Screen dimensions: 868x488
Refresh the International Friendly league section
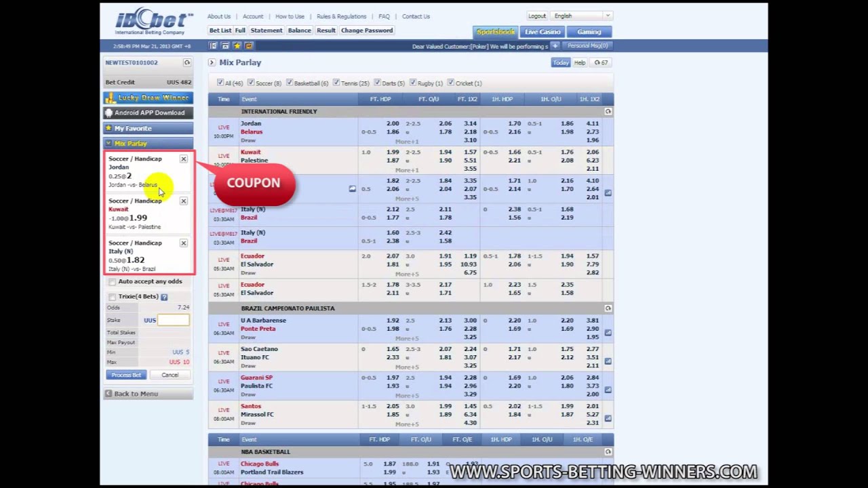click(608, 111)
